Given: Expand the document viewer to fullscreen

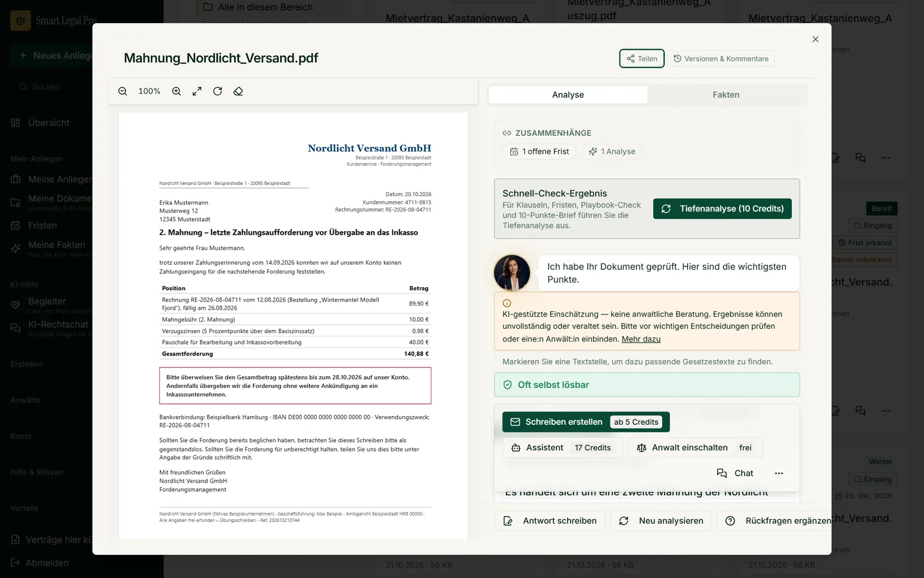Looking at the screenshot, I should click(x=197, y=91).
